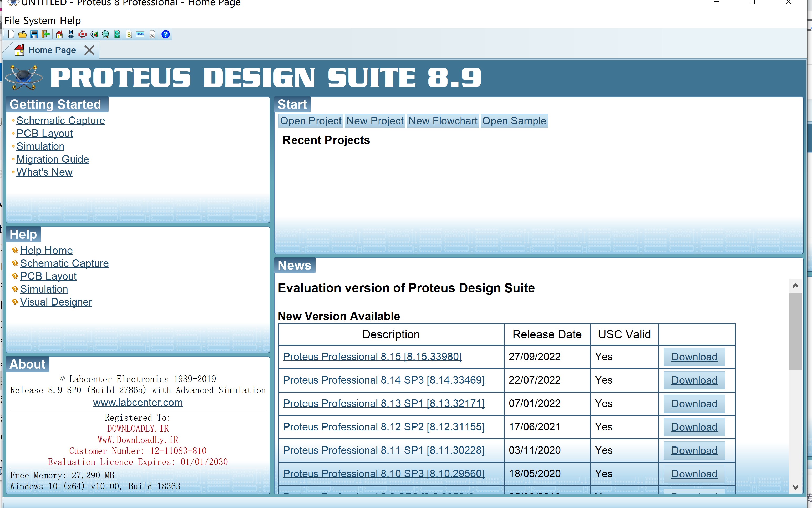Open the Visual Designer help link

(56, 302)
